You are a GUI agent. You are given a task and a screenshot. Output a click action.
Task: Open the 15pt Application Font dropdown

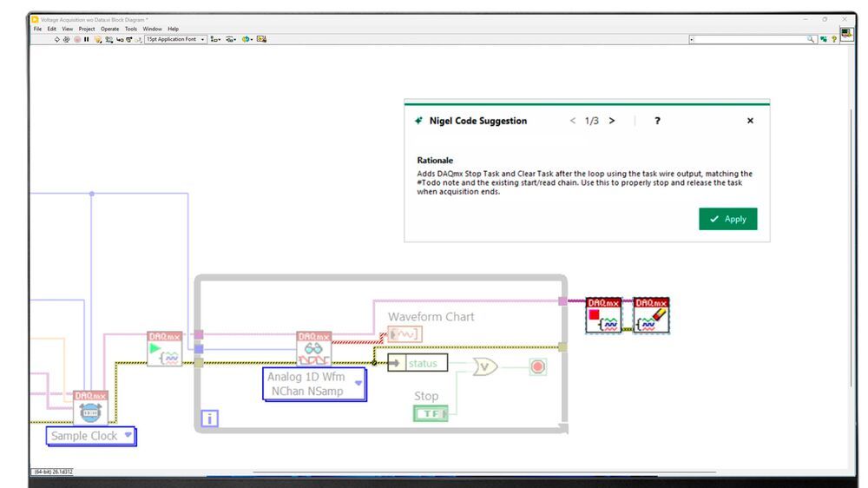pyautogui.click(x=175, y=39)
